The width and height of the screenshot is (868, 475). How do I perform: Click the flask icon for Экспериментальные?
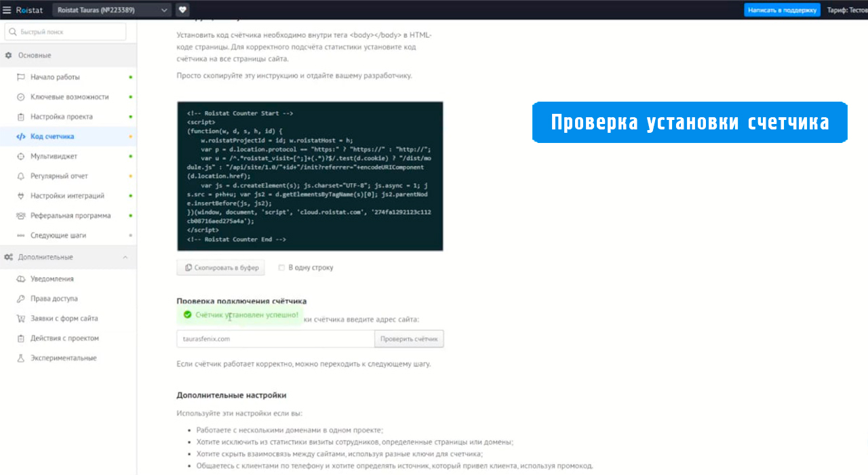21,358
